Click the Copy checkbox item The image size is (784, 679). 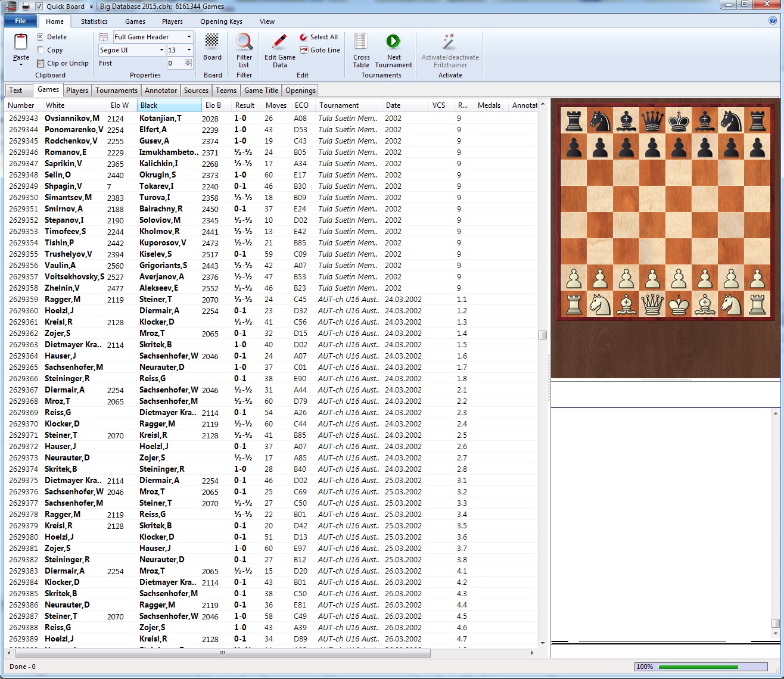click(52, 50)
